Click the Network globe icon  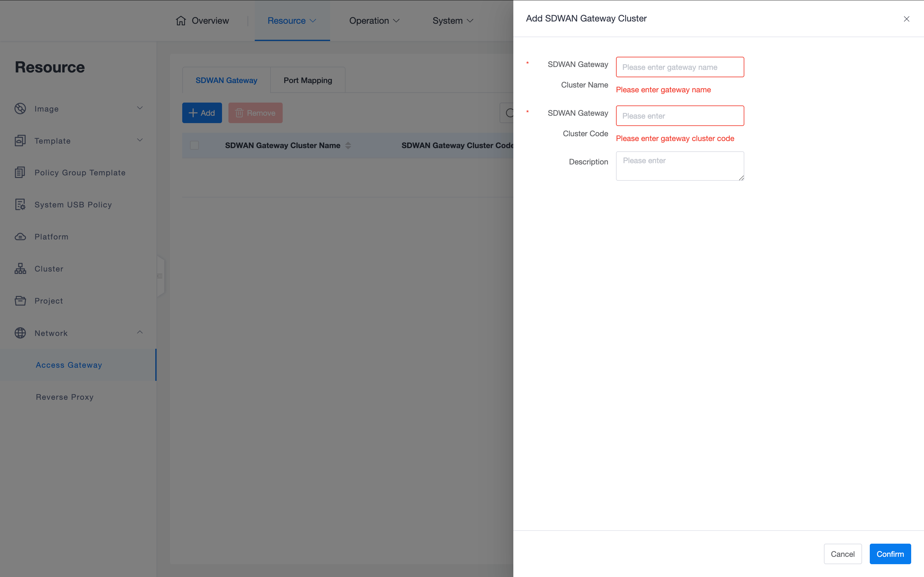click(20, 333)
